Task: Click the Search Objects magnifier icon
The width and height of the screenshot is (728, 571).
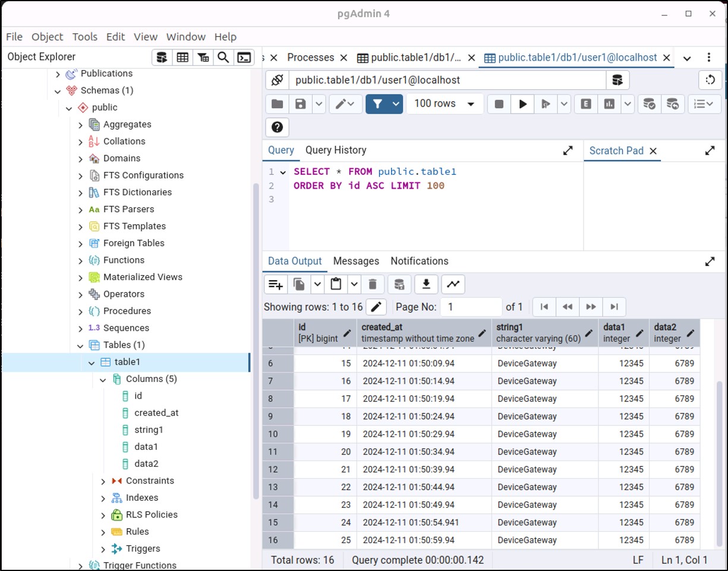Action: [x=223, y=58]
